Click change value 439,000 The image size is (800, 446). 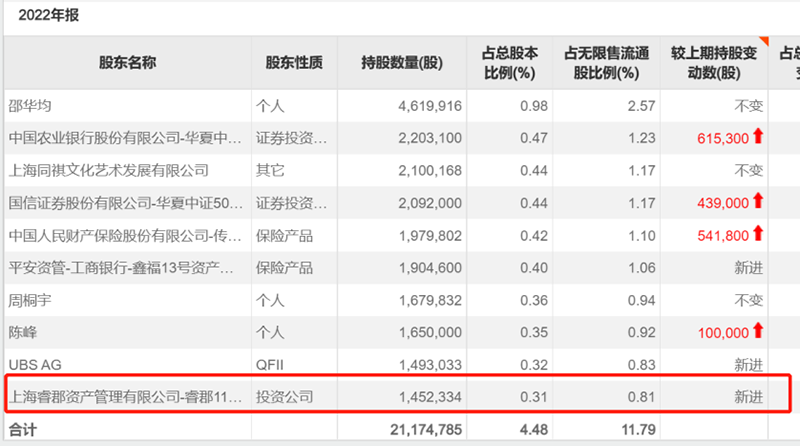pos(723,203)
